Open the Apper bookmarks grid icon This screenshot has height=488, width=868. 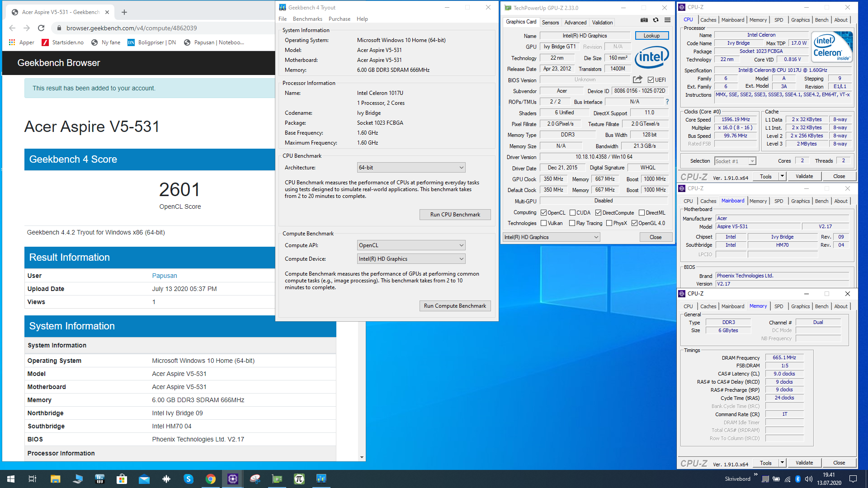click(12, 42)
